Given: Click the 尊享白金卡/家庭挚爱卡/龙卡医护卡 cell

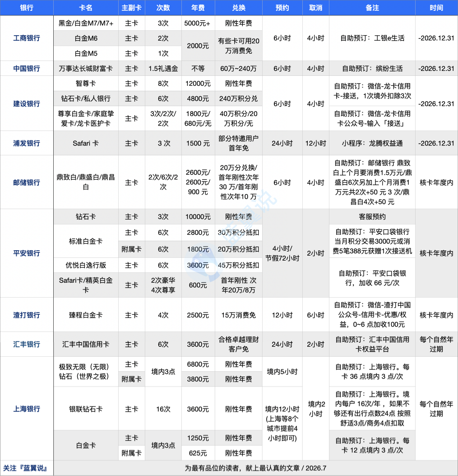Looking at the screenshot, I should tap(86, 118).
